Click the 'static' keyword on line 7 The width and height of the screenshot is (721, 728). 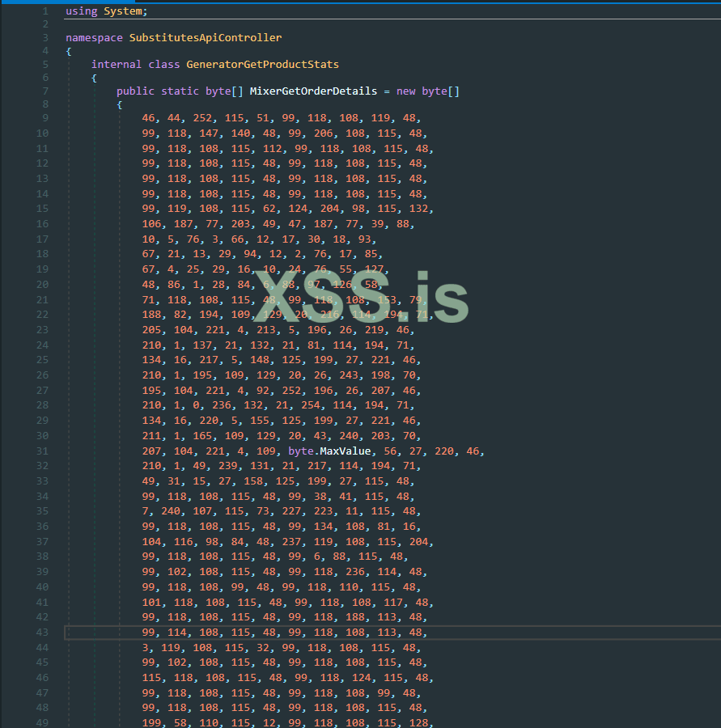point(180,91)
